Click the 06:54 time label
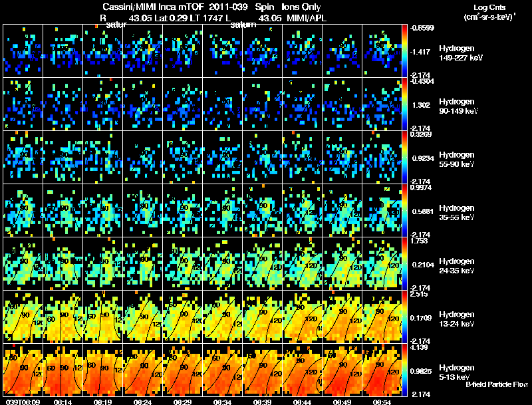Viewport: 532px width, 405px height. click(382, 402)
